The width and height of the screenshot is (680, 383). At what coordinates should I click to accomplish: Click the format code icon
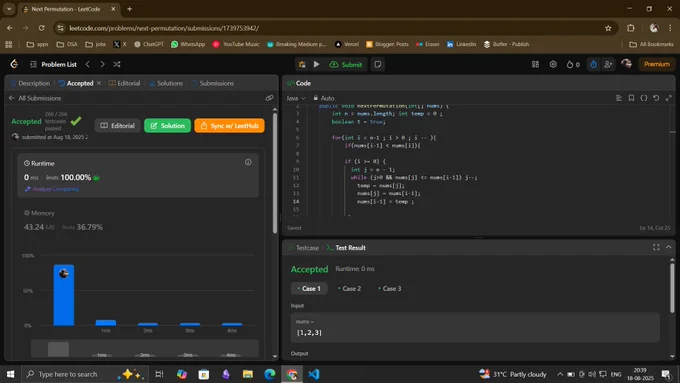619,98
